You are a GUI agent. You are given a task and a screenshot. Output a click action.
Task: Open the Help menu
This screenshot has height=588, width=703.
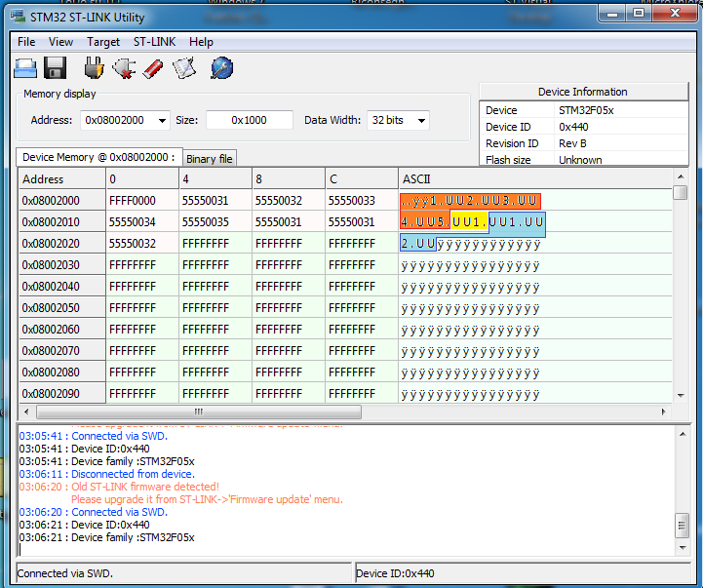(x=201, y=42)
